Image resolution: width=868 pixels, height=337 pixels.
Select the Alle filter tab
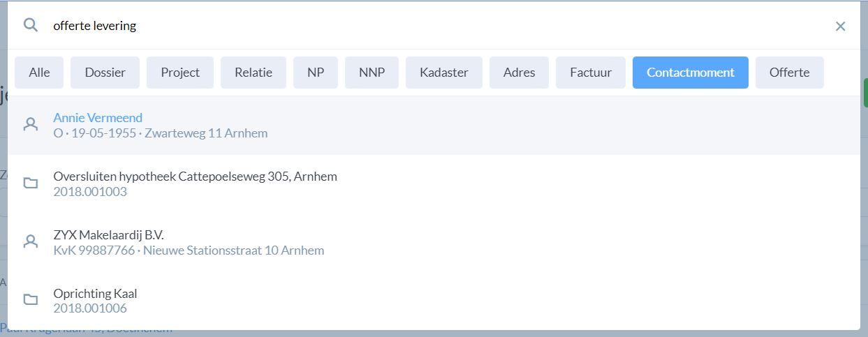pos(39,73)
